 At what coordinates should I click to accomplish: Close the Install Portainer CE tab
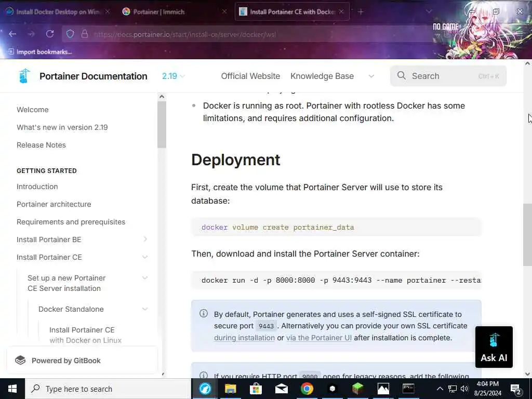[x=341, y=11]
